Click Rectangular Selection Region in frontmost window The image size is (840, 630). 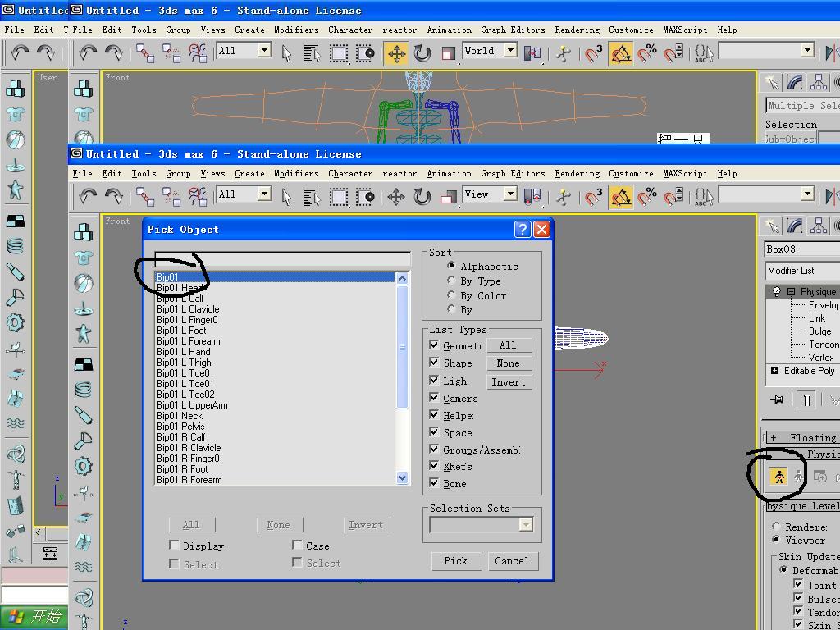(x=339, y=197)
